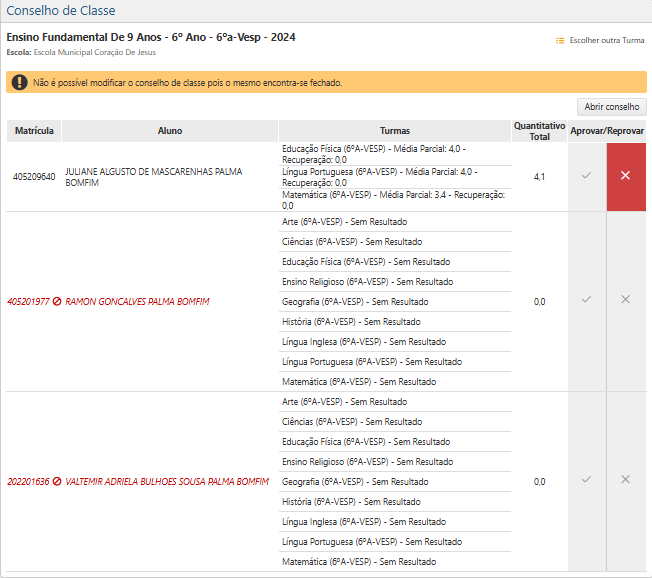Click the Ensino Fundamental 6º Ano class heading
This screenshot has width=652, height=578.
pos(151,37)
